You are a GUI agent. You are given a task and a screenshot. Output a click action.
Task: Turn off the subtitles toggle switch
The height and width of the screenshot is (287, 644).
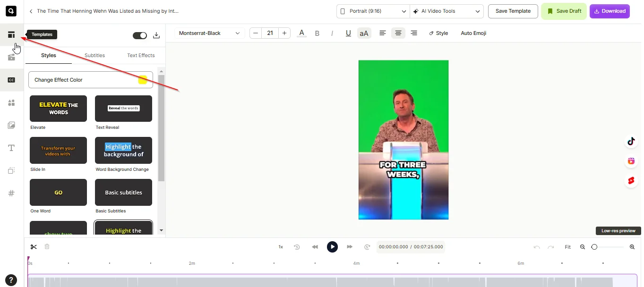pos(140,35)
